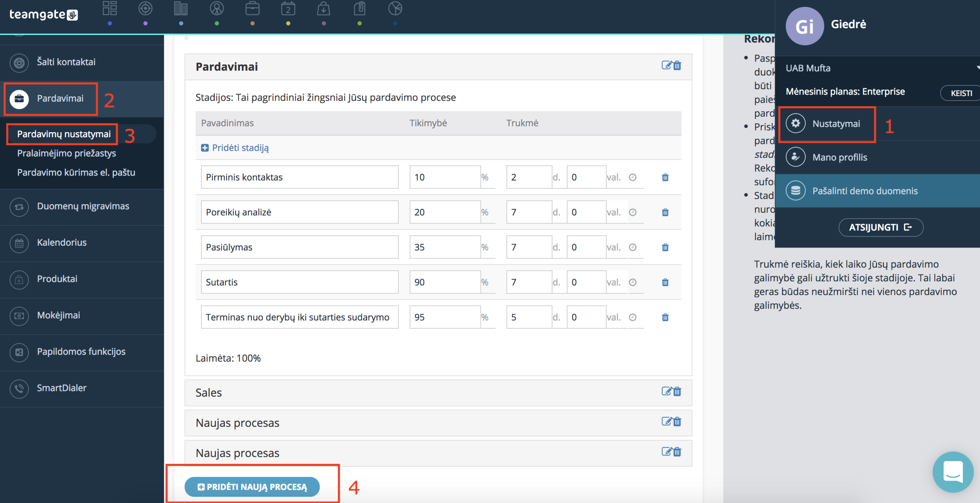Open the leads target icon in top bar
Image resolution: width=980 pixels, height=503 pixels.
[145, 8]
